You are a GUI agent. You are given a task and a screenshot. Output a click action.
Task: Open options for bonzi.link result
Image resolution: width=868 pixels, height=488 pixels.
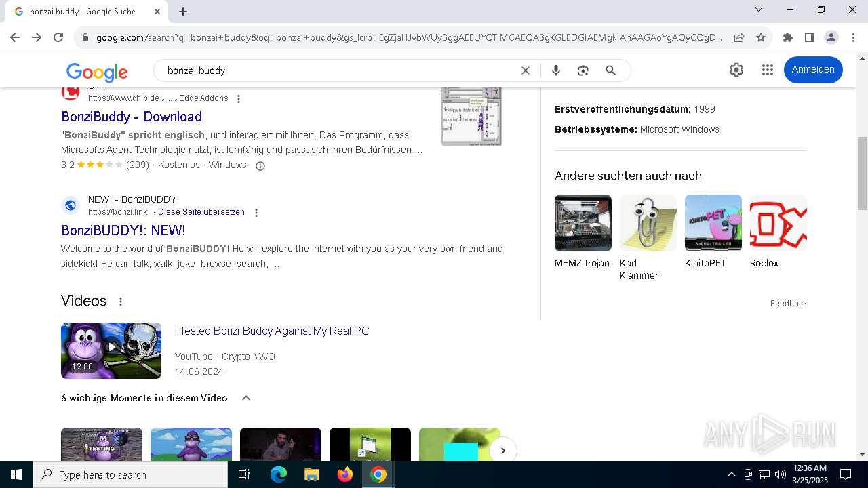(x=256, y=213)
